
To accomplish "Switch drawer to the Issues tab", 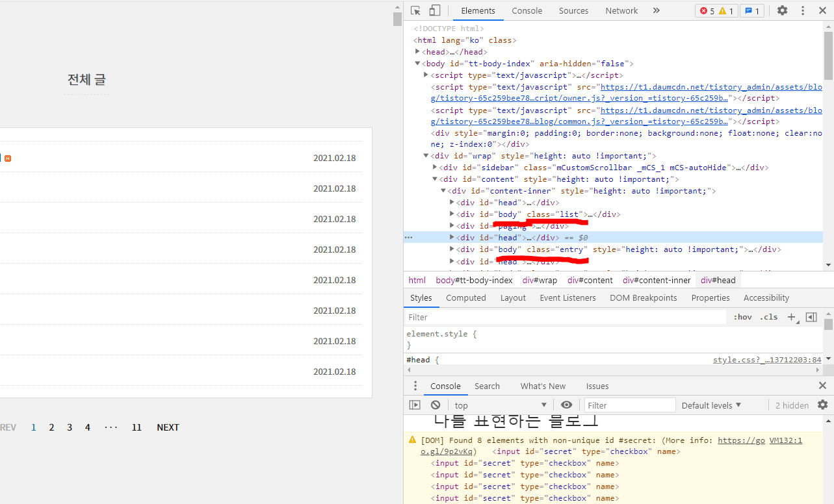I will 597,386.
